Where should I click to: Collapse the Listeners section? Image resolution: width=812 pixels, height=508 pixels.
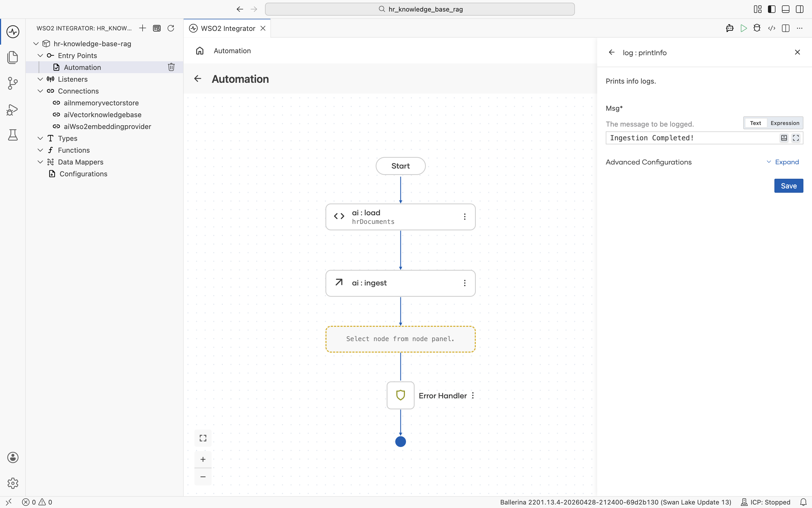click(x=40, y=79)
